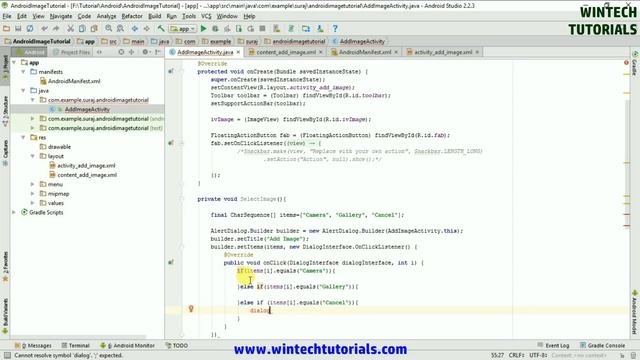Screen dimensions: 640x360
Task: Open the Navigate menu
Action: pos(61,16)
